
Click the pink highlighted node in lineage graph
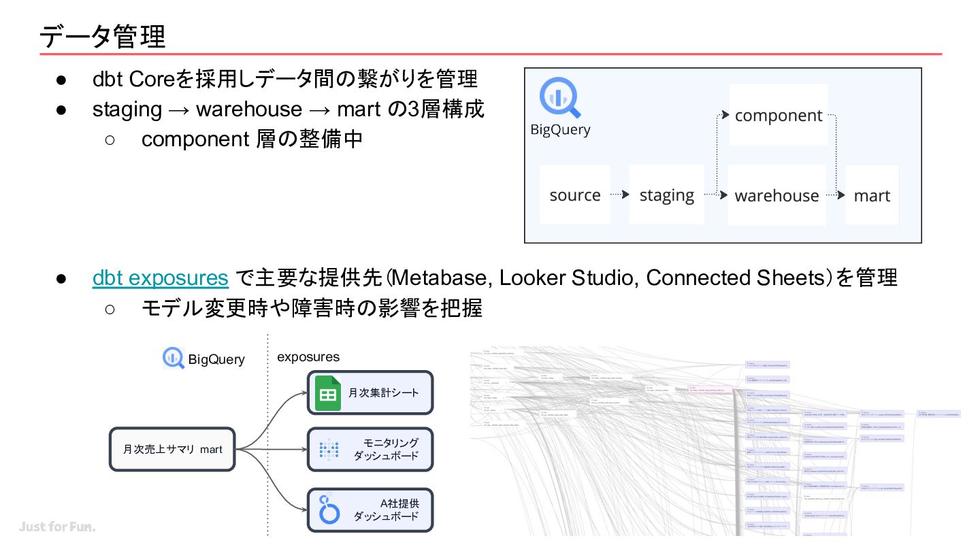click(710, 390)
